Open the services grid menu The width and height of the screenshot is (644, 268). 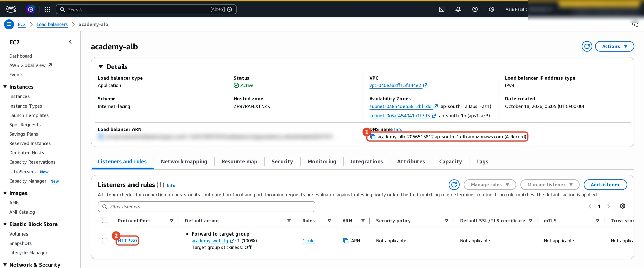(47, 9)
